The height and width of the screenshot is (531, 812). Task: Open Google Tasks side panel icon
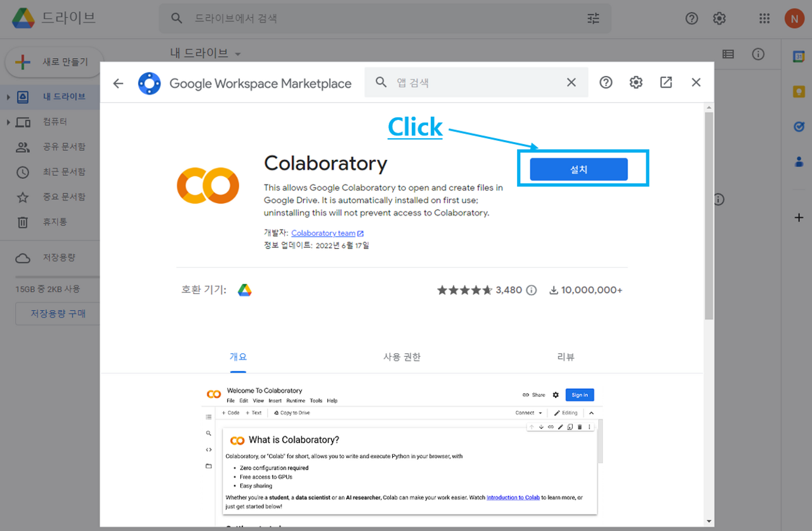pyautogui.click(x=799, y=127)
